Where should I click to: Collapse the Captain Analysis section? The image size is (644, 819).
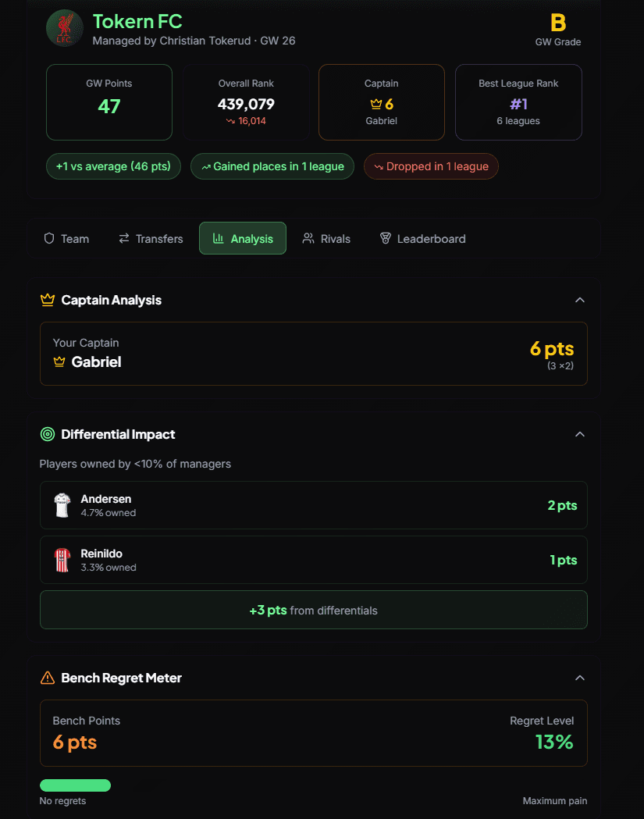point(580,300)
